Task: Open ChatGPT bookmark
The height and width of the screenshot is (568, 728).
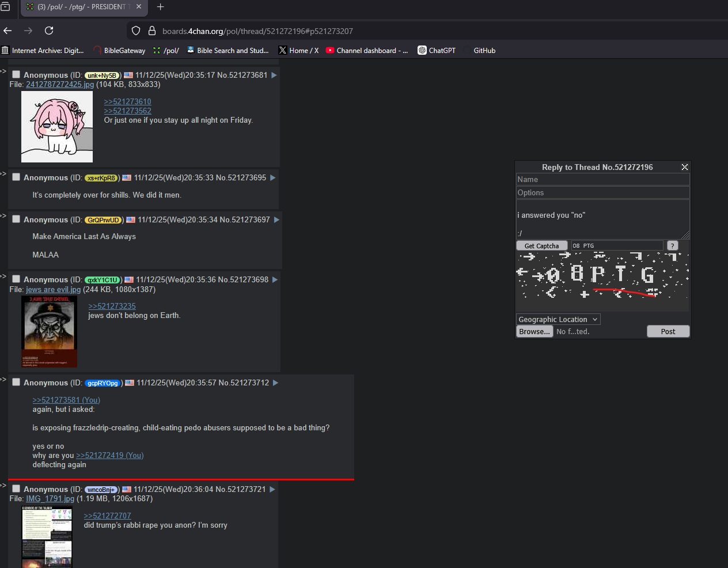Action: pos(437,51)
